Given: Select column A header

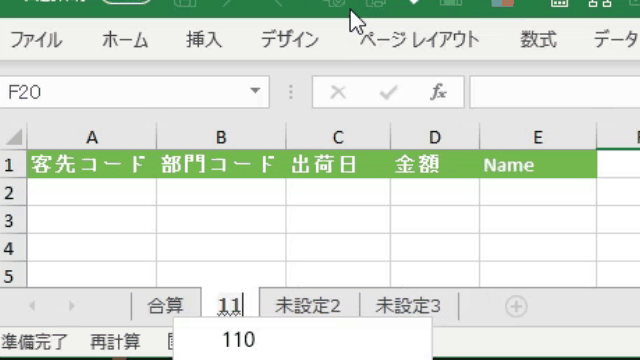Looking at the screenshot, I should [x=92, y=137].
